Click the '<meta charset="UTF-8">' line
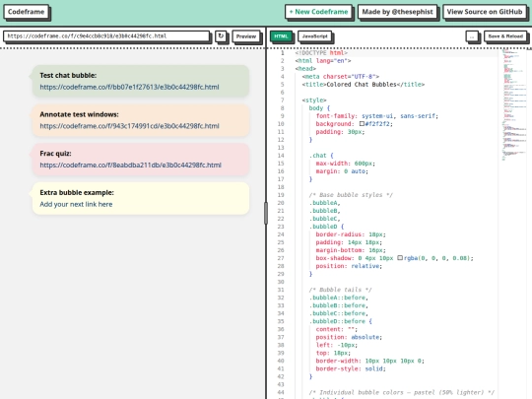This screenshot has height=399, width=532. (x=341, y=77)
